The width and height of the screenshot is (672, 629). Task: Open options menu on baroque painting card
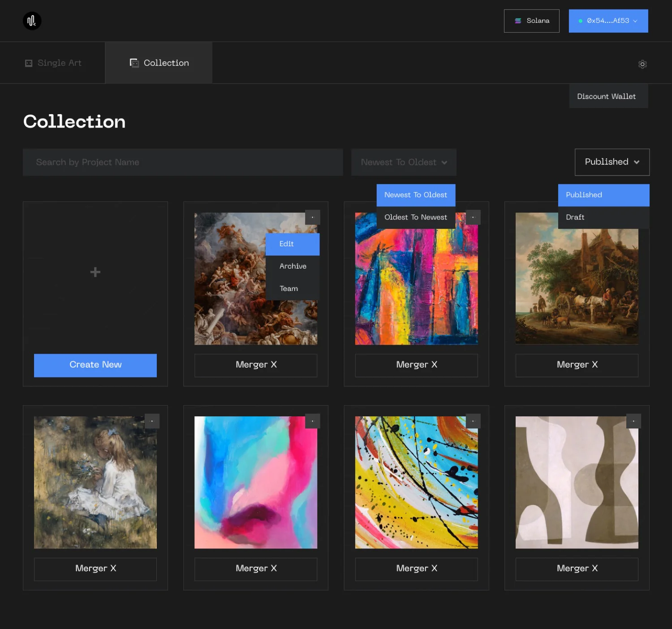pos(313,217)
